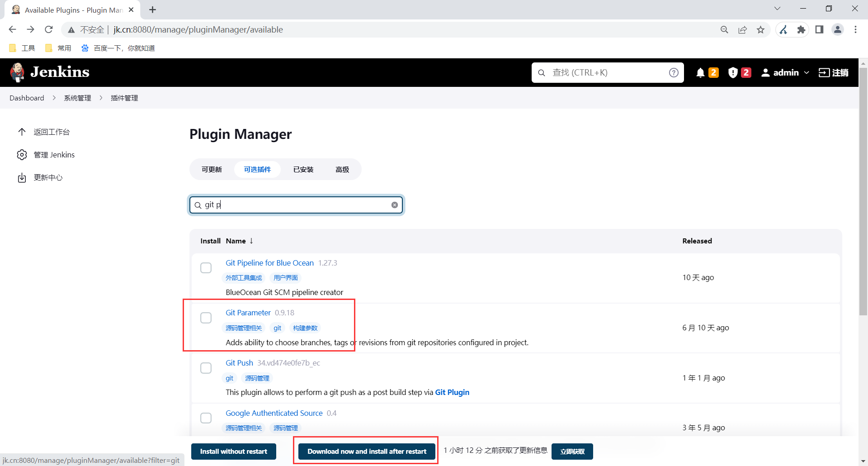The height and width of the screenshot is (466, 868).
Task: Focus the plugin filter search field
Action: 296,205
